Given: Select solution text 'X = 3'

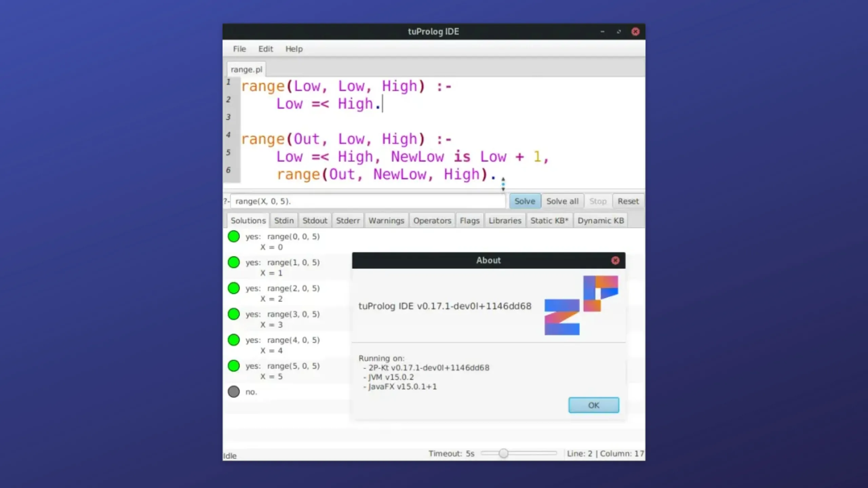Looking at the screenshot, I should coord(271,325).
